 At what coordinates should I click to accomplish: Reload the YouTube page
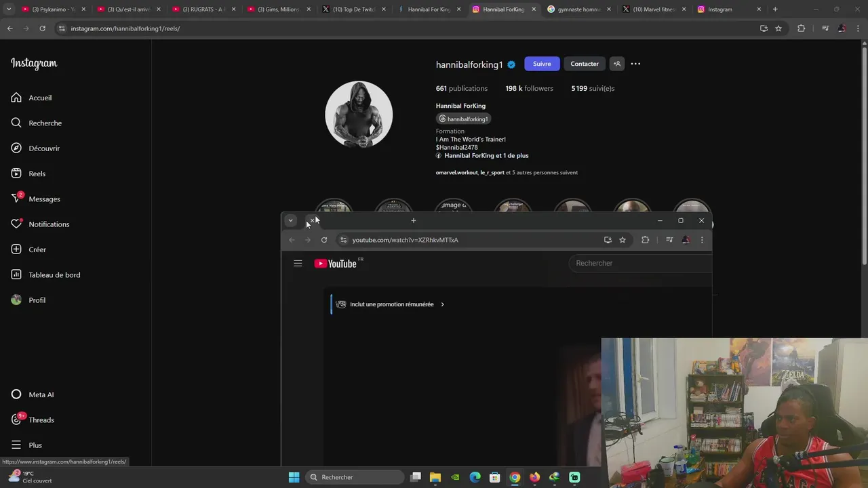(x=324, y=240)
